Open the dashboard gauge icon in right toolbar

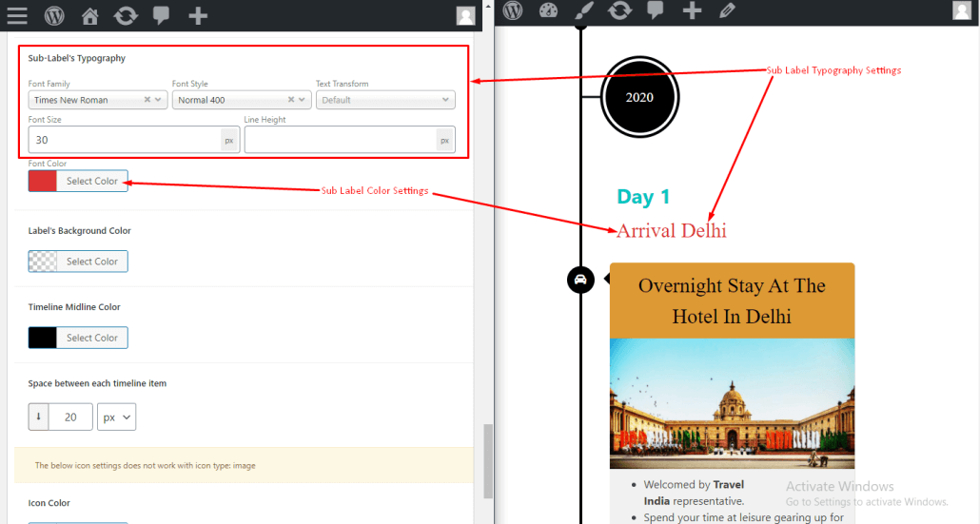click(548, 11)
